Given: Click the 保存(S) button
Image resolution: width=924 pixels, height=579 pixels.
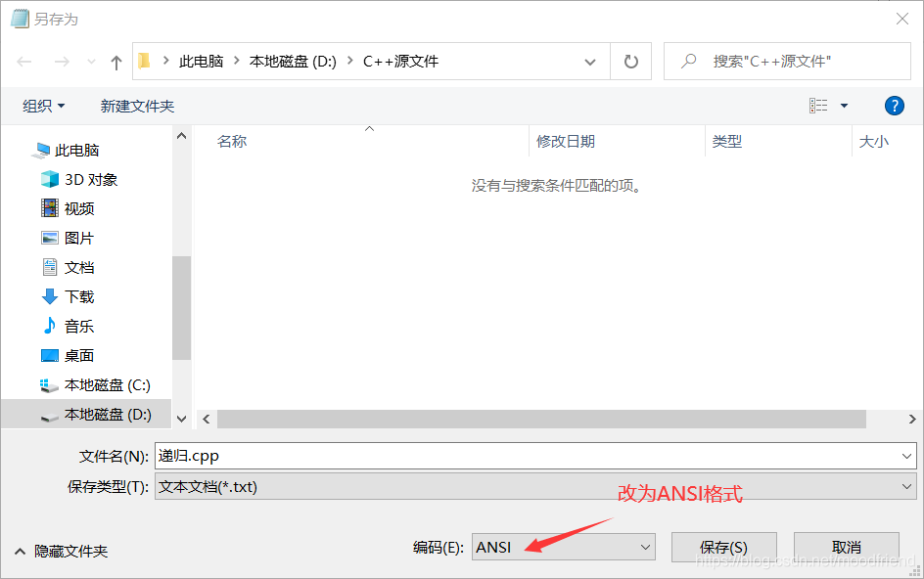Looking at the screenshot, I should pos(723,547).
